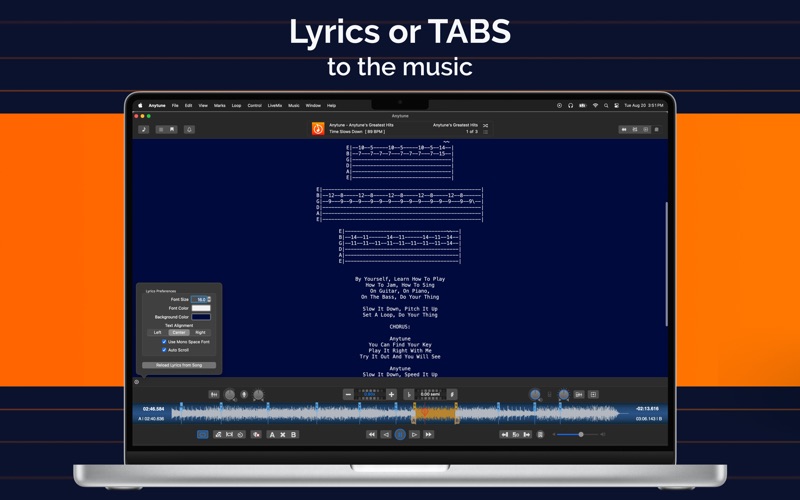This screenshot has width=800, height=500.
Task: Click the pitch semitone value display
Action: (430, 394)
